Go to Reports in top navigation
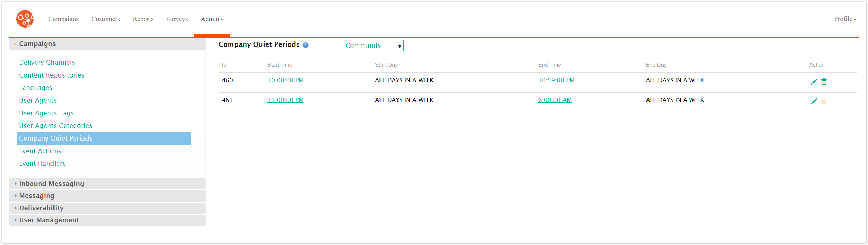The width and height of the screenshot is (868, 245). click(143, 19)
